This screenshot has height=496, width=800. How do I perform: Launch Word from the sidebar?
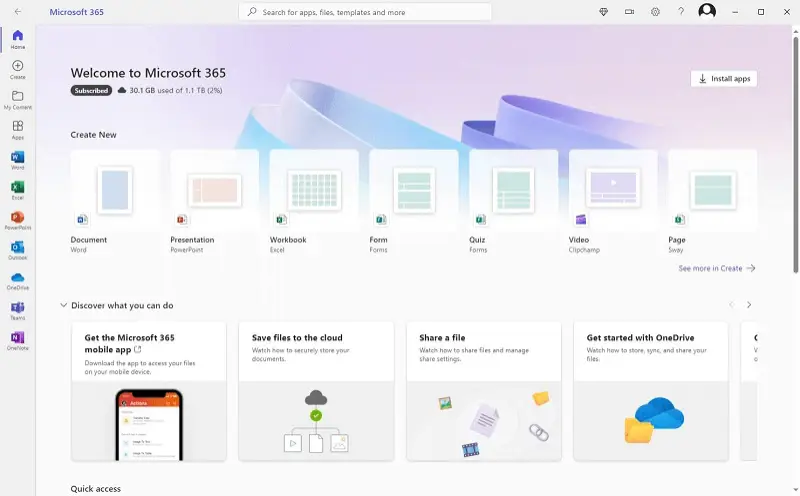click(x=17, y=160)
